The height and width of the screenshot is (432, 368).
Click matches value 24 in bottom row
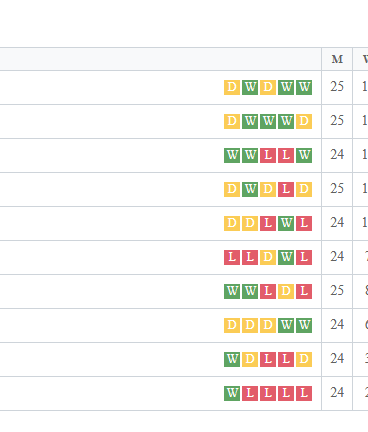pyautogui.click(x=337, y=393)
